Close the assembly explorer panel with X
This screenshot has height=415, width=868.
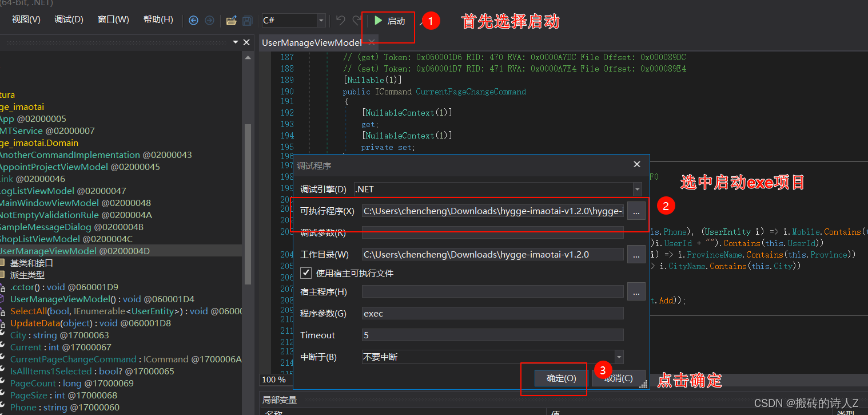pyautogui.click(x=247, y=42)
